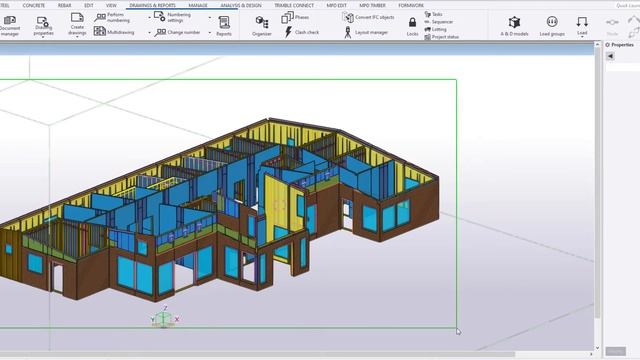Run the Clash check tool
Image resolution: width=640 pixels, height=360 pixels.
tap(301, 32)
